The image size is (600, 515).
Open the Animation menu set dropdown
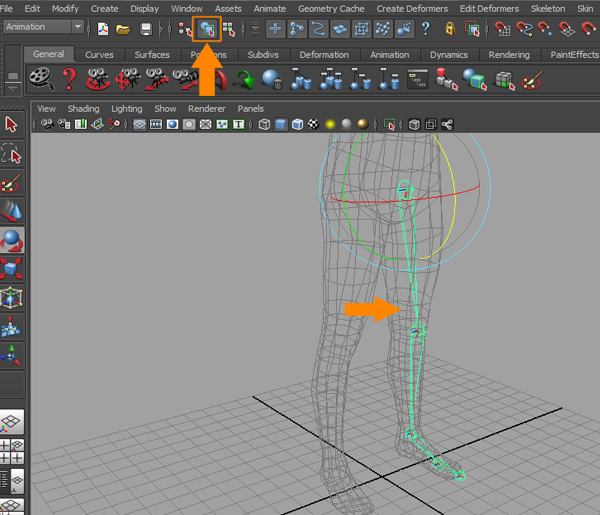[43, 27]
